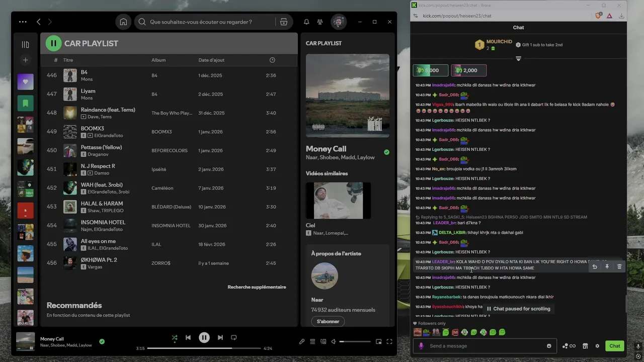Viewport: 644px width, 362px height.
Task: Go back in Spotify navigation
Action: (x=39, y=22)
